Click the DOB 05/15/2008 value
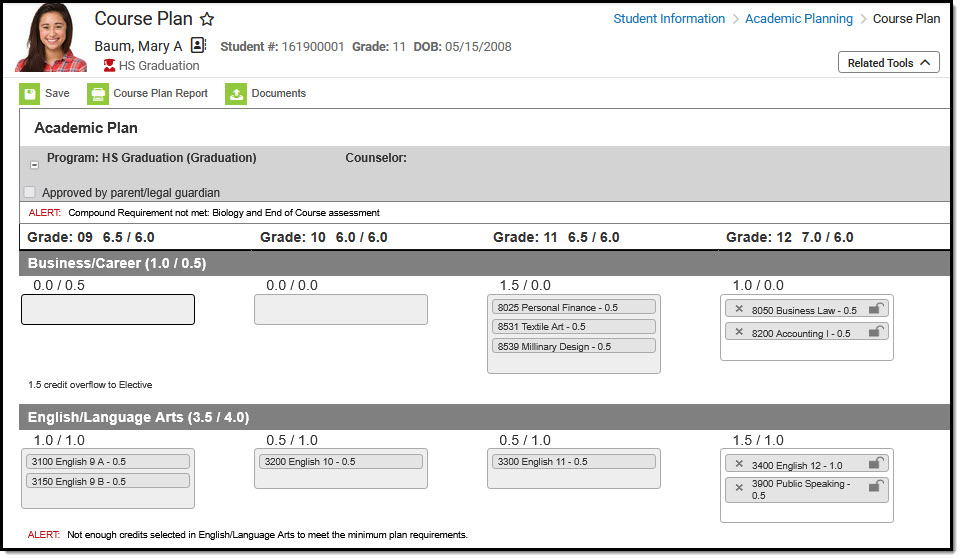 tap(478, 47)
